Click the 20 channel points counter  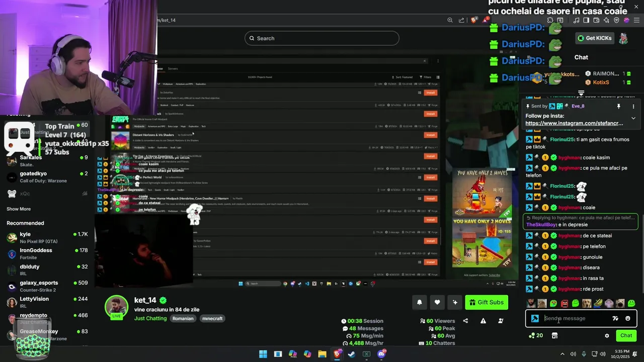point(536,335)
